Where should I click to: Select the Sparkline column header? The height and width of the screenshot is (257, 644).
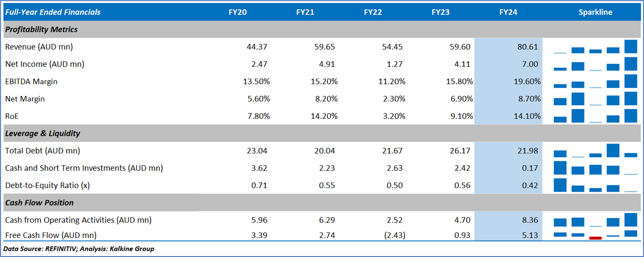(x=595, y=12)
